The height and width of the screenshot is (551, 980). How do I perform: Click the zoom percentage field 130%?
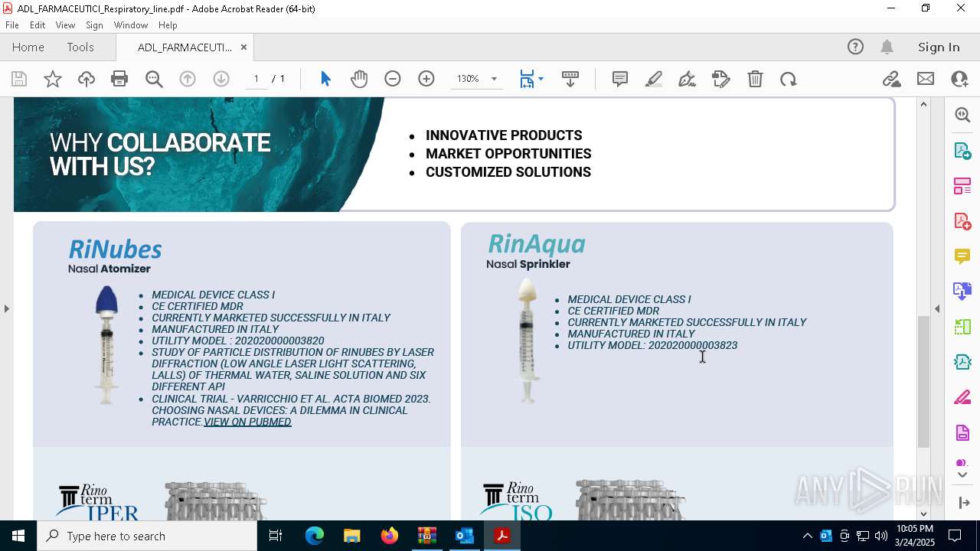point(468,79)
